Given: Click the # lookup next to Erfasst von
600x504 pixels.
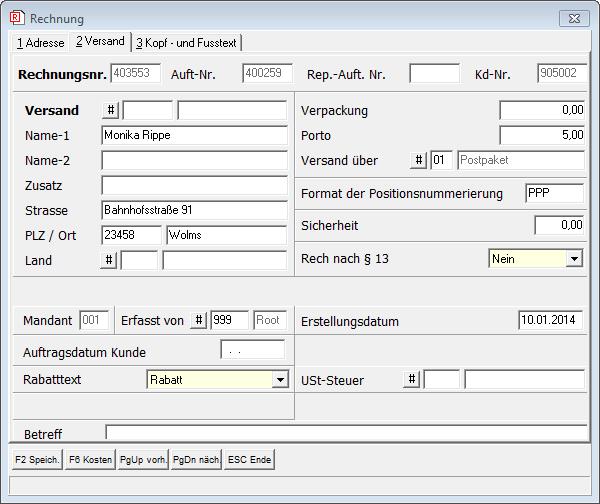Looking at the screenshot, I should pos(199,320).
